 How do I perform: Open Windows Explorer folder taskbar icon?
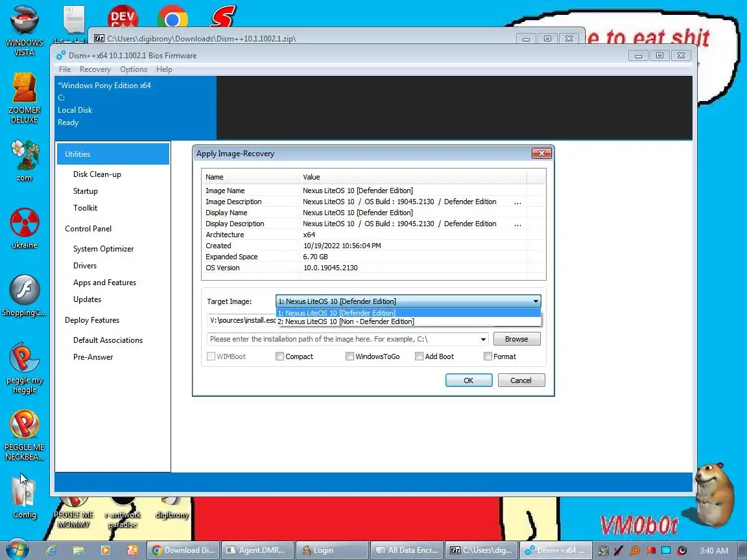(x=78, y=550)
